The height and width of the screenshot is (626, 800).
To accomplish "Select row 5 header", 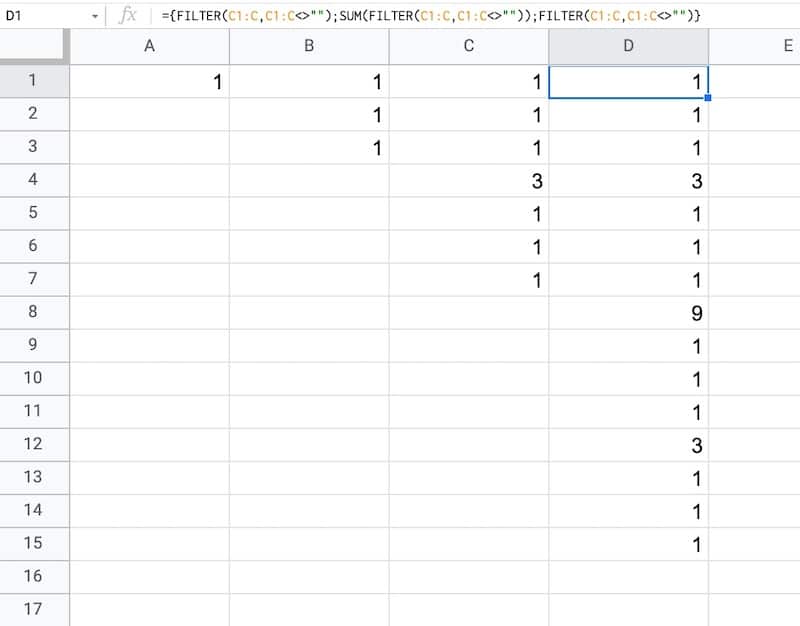I will [34, 213].
